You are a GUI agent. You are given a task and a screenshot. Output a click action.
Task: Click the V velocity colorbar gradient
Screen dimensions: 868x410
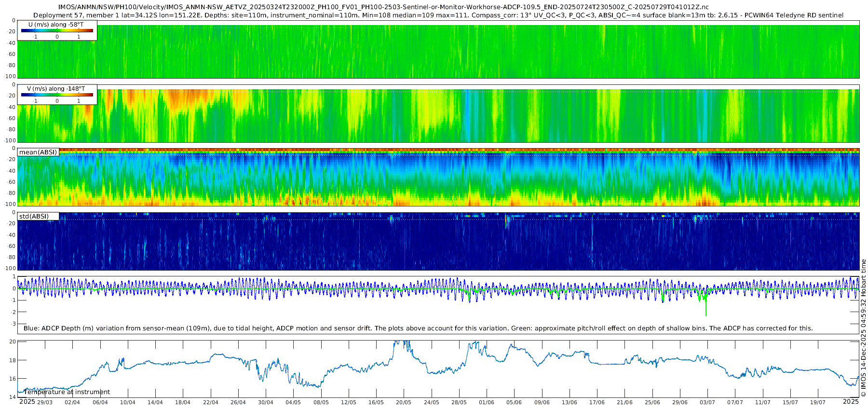pyautogui.click(x=57, y=95)
